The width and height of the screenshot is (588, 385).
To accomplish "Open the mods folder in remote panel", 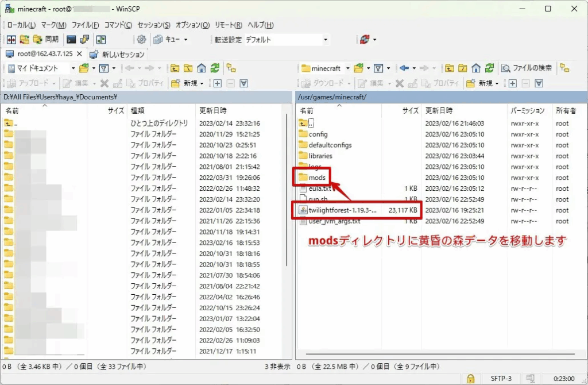I will coord(317,178).
